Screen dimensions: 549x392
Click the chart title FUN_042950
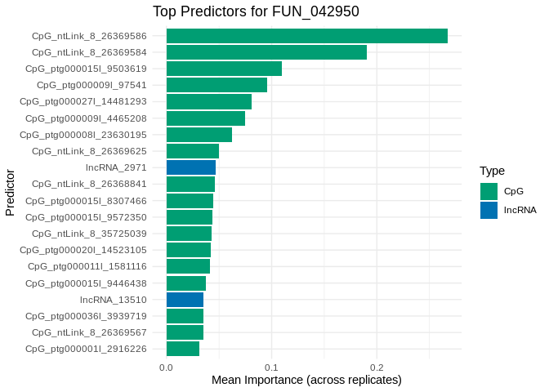(256, 11)
